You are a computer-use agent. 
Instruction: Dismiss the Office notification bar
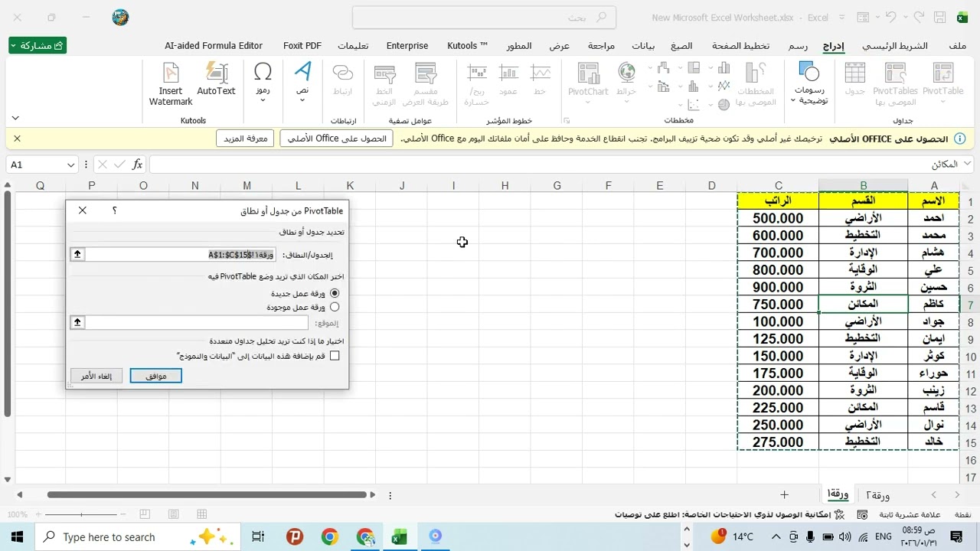point(17,139)
